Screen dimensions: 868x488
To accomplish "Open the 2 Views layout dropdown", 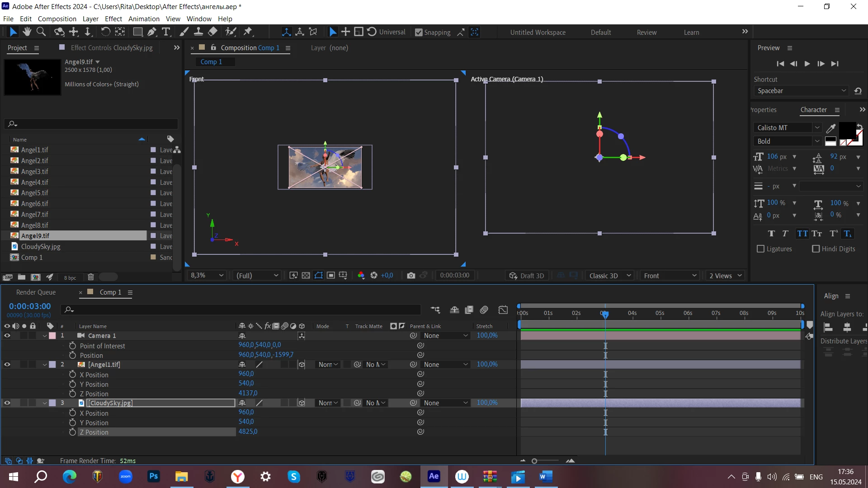I will pos(725,276).
